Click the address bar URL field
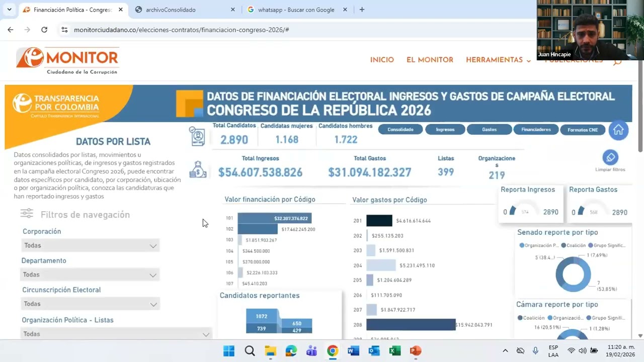 (302, 30)
